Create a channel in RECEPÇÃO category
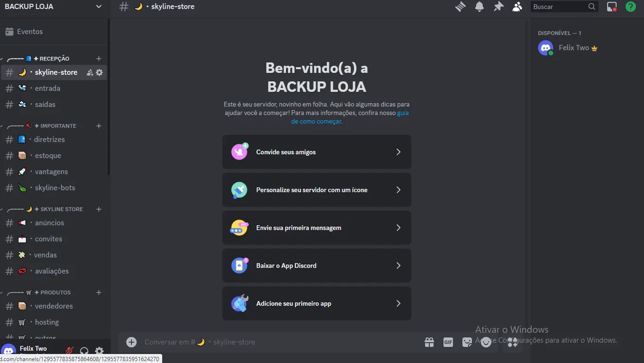Screen dimensions: 644x363 tap(99, 59)
